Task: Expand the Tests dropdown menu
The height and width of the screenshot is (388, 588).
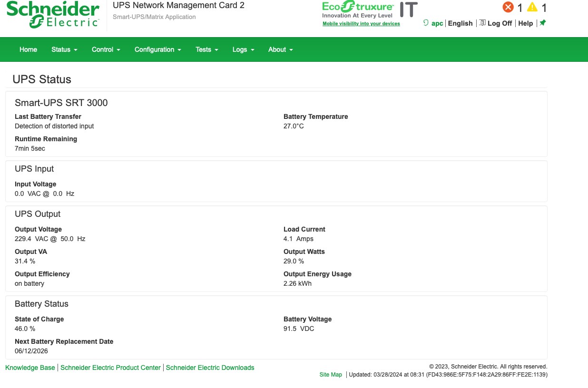Action: click(206, 49)
